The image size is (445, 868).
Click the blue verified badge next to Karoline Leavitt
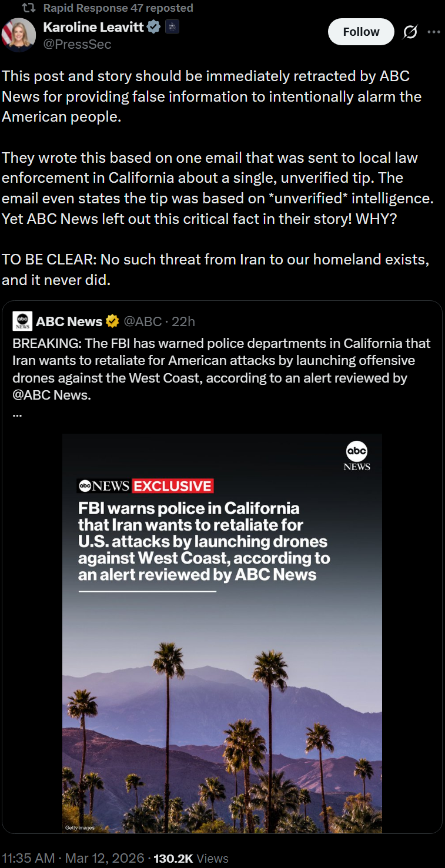tap(154, 27)
